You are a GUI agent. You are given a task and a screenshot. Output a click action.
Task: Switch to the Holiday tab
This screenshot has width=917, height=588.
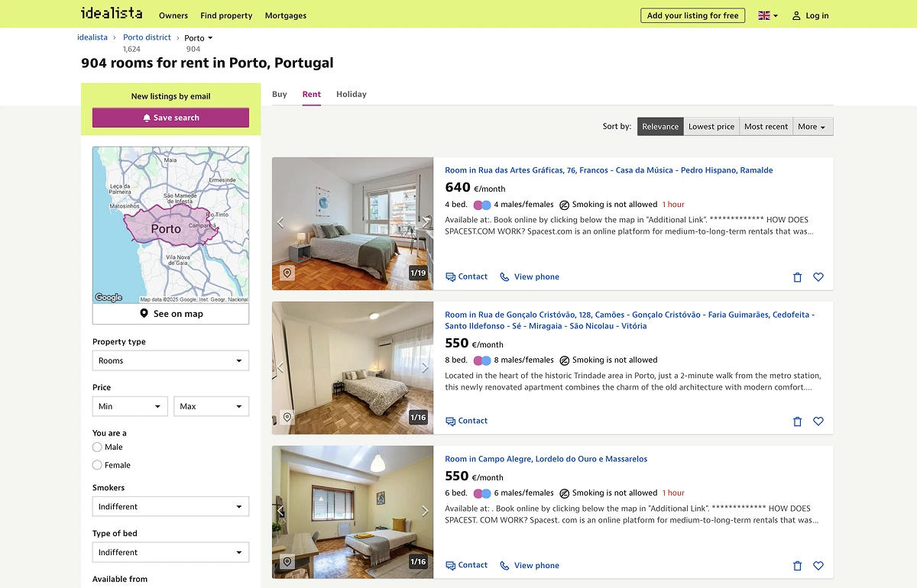tap(352, 94)
